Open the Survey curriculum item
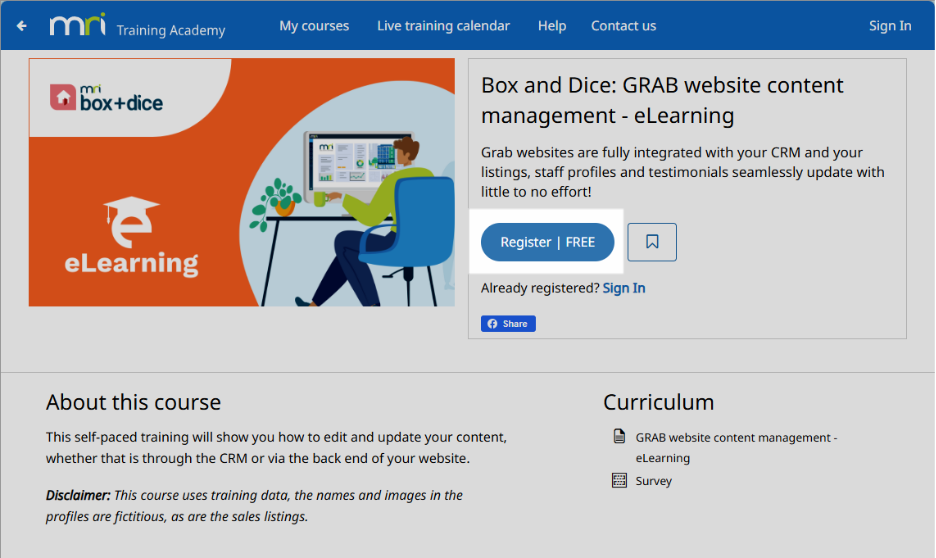Image resolution: width=936 pixels, height=558 pixels. click(654, 481)
